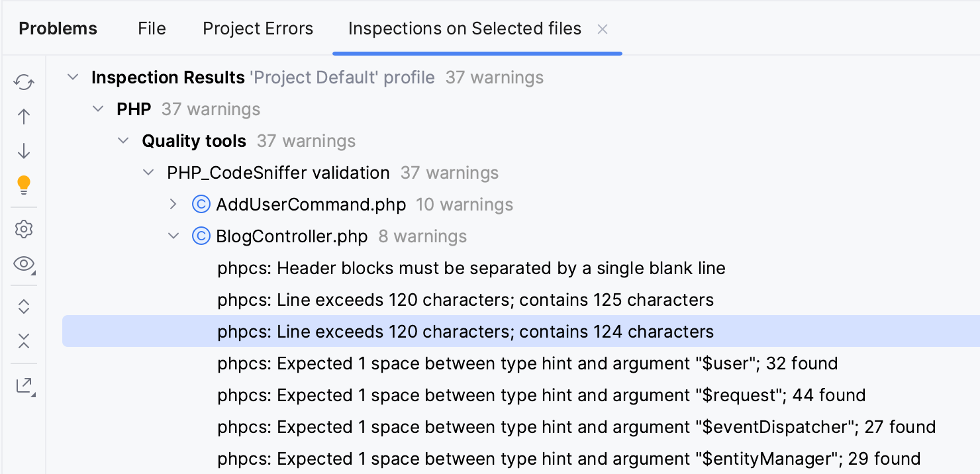The image size is (980, 474).
Task: Open export results icon at sidebar bottom
Action: (x=24, y=385)
